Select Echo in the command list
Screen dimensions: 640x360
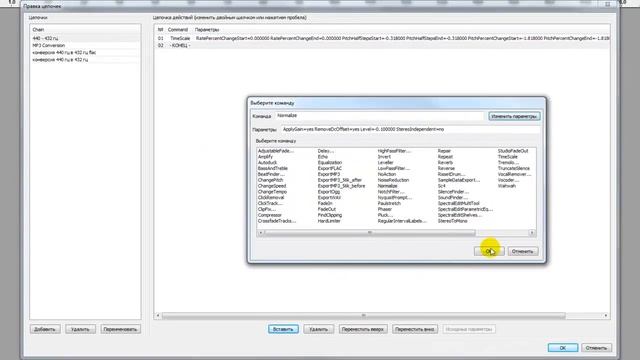pos(322,157)
